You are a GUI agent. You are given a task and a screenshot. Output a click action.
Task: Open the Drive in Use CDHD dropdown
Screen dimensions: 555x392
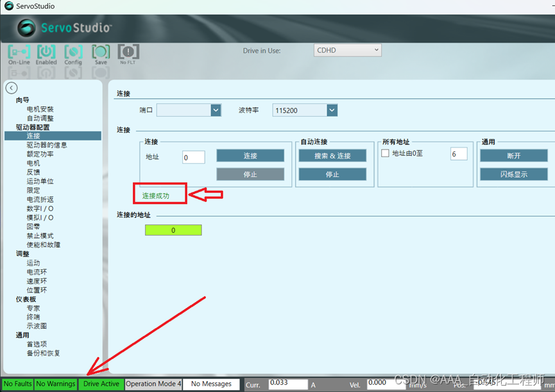347,49
